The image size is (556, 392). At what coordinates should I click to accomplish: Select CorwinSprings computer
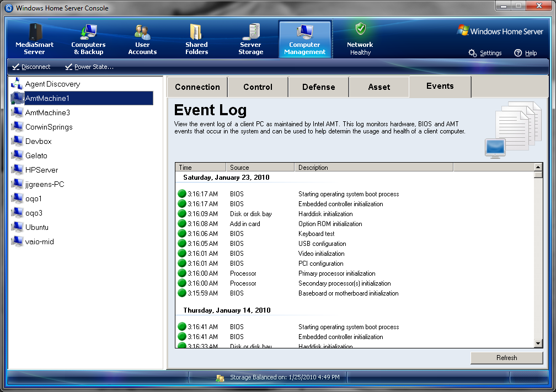(49, 127)
